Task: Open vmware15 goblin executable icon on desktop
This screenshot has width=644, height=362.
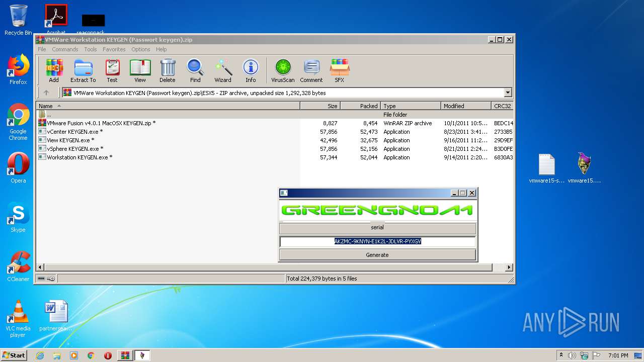Action: [x=584, y=168]
